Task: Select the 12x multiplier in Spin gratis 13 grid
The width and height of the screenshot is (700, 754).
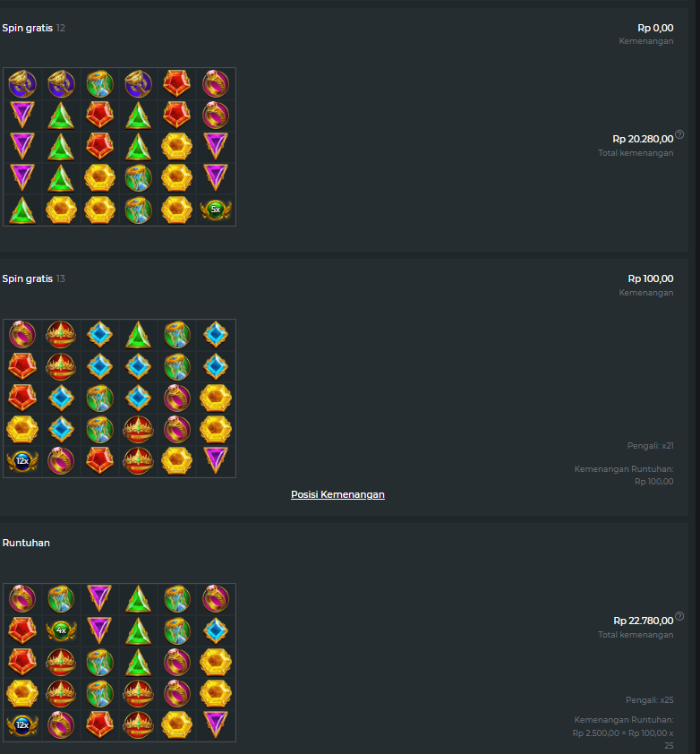Action: [22, 460]
